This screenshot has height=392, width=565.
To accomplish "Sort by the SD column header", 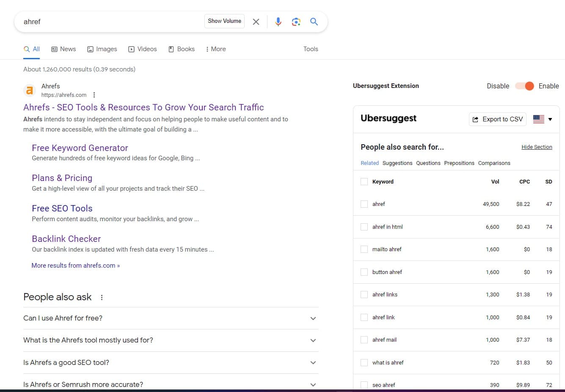I will 549,182.
